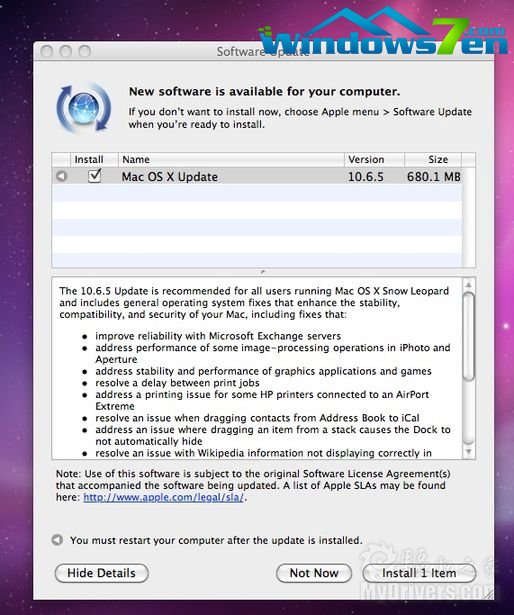Click the 680.1 MB size value
The height and width of the screenshot is (615, 514).
click(434, 176)
